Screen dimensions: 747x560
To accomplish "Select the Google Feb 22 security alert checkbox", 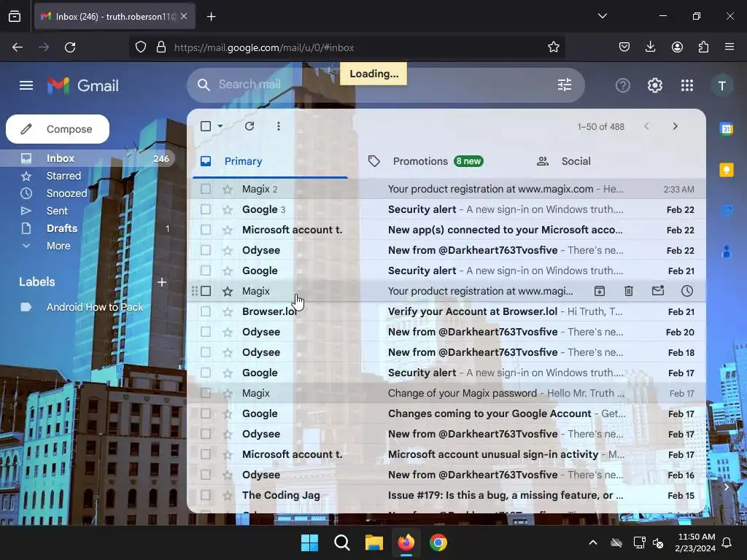I will click(x=206, y=209).
